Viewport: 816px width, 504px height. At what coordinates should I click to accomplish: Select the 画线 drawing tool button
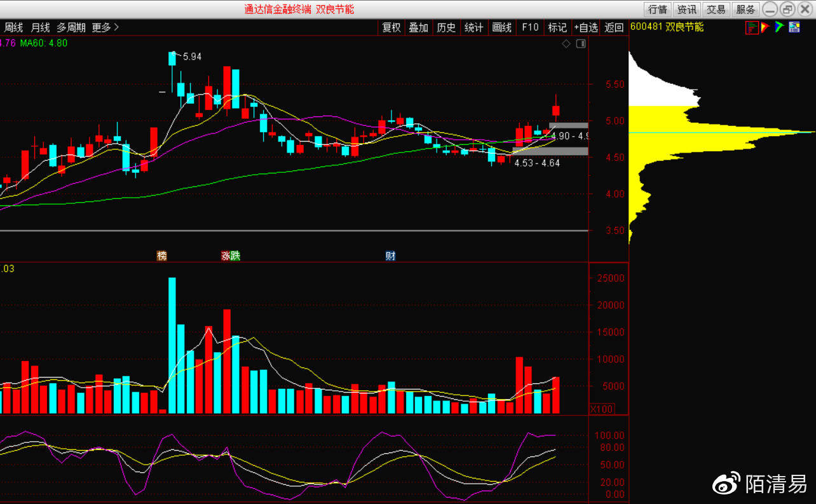502,27
